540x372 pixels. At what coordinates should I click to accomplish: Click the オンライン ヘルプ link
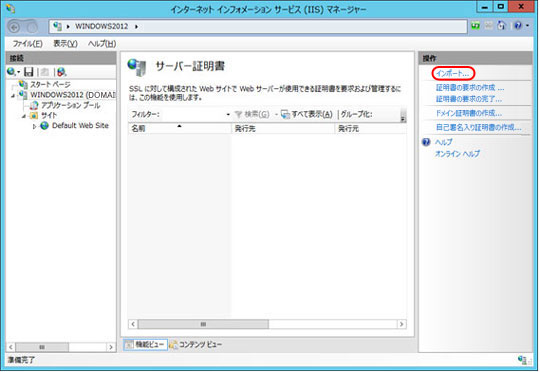click(457, 154)
